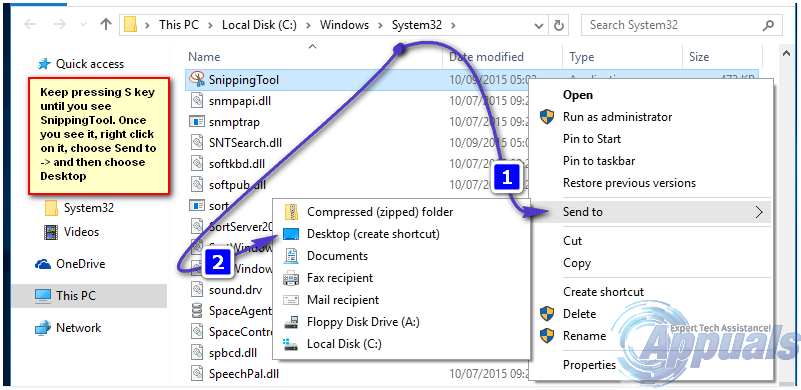
Task: Select Properties in the context menu
Action: tap(589, 364)
